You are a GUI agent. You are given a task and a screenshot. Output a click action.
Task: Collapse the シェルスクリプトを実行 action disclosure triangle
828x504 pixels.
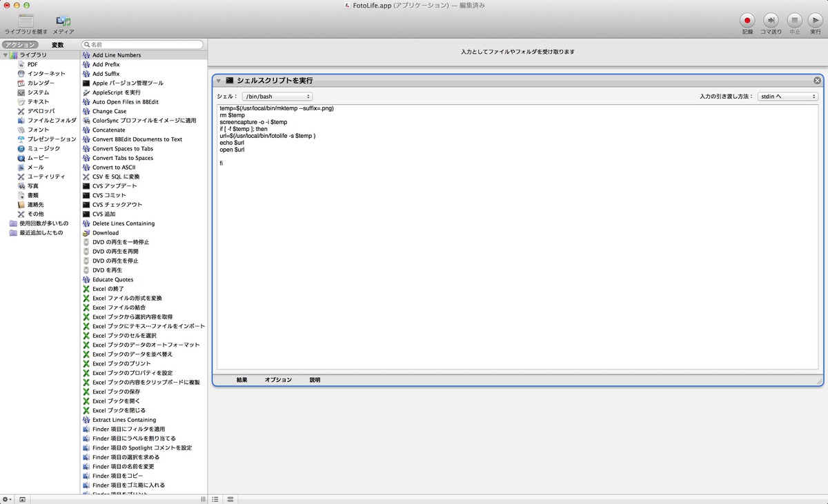pos(219,81)
